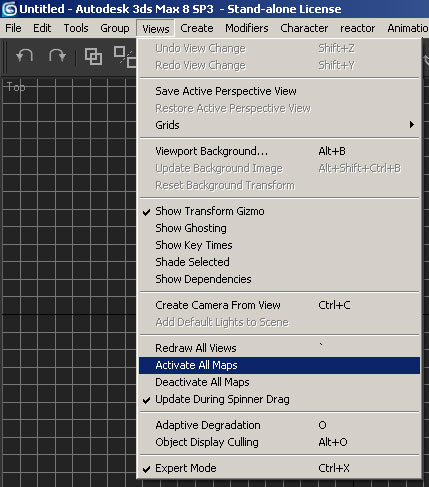The width and height of the screenshot is (429, 487).
Task: Turn off Expert Mode
Action: (279, 468)
